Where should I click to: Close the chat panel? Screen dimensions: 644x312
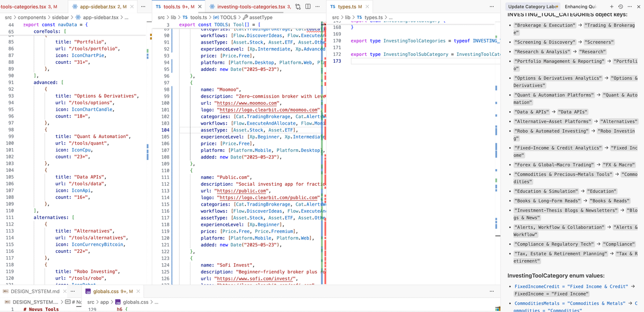pos(638,6)
